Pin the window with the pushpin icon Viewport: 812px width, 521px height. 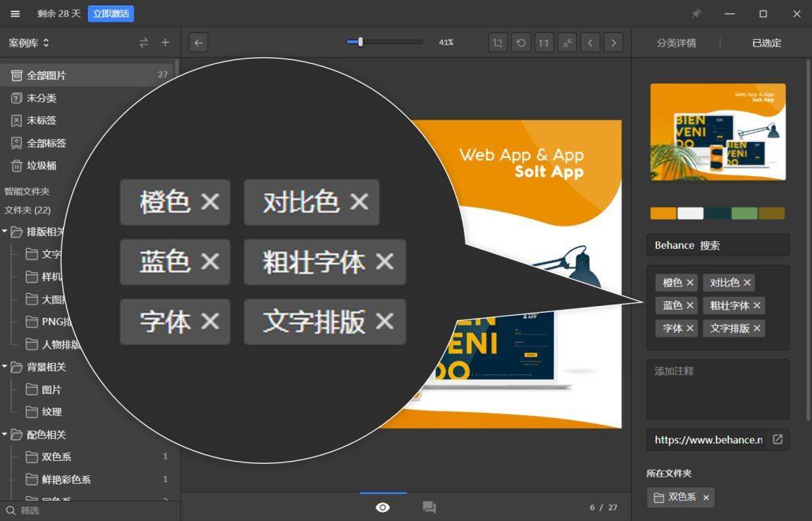(x=696, y=14)
